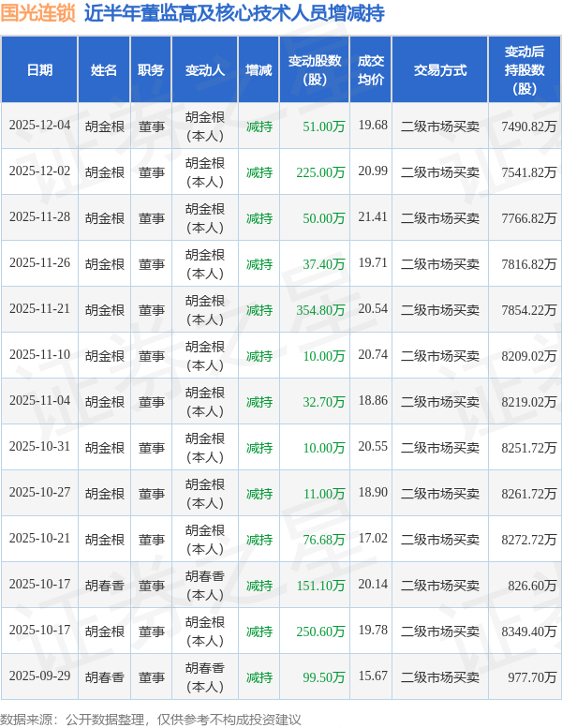Click the average price 20.99
Screen dimensions: 562x728
[x=373, y=171]
